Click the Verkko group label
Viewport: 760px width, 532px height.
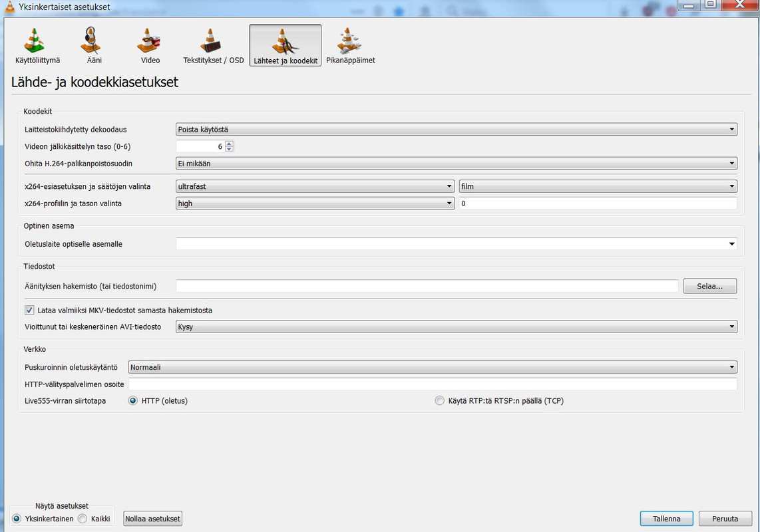click(35, 349)
